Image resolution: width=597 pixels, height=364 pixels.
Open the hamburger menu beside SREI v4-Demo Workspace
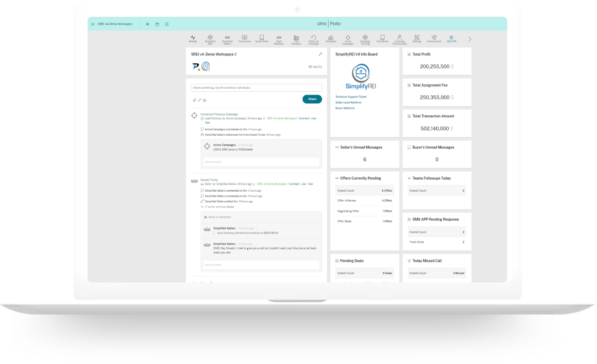(x=93, y=24)
